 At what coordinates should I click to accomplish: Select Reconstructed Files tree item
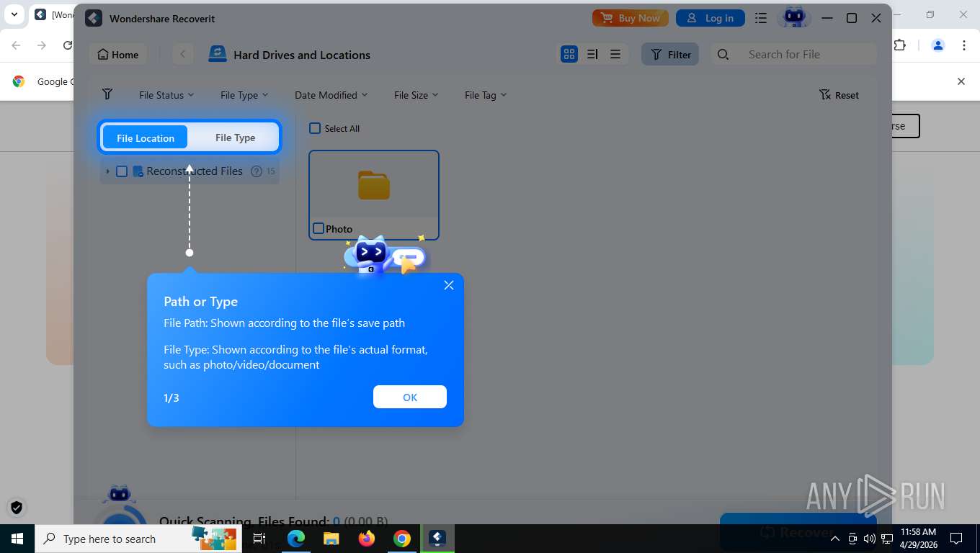tap(190, 171)
